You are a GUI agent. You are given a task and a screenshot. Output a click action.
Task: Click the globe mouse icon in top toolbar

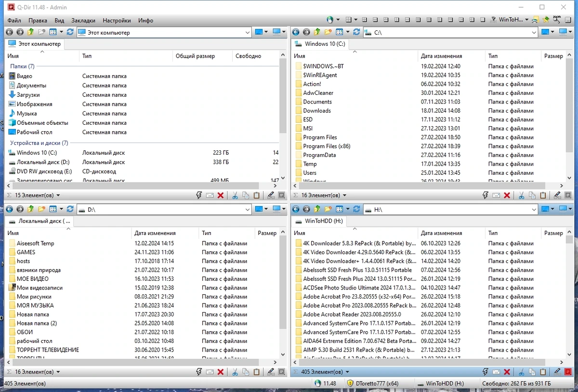tap(330, 20)
